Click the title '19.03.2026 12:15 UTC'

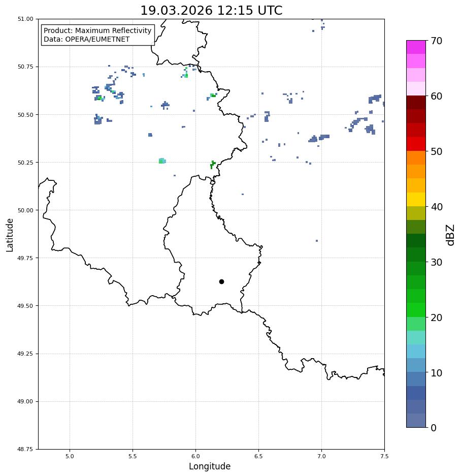pyautogui.click(x=211, y=10)
